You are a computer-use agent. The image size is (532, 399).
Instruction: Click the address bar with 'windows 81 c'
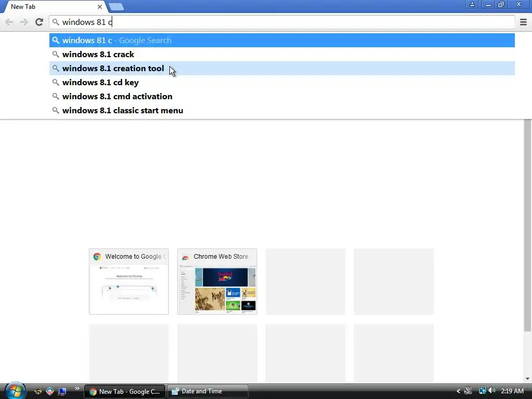[282, 22]
